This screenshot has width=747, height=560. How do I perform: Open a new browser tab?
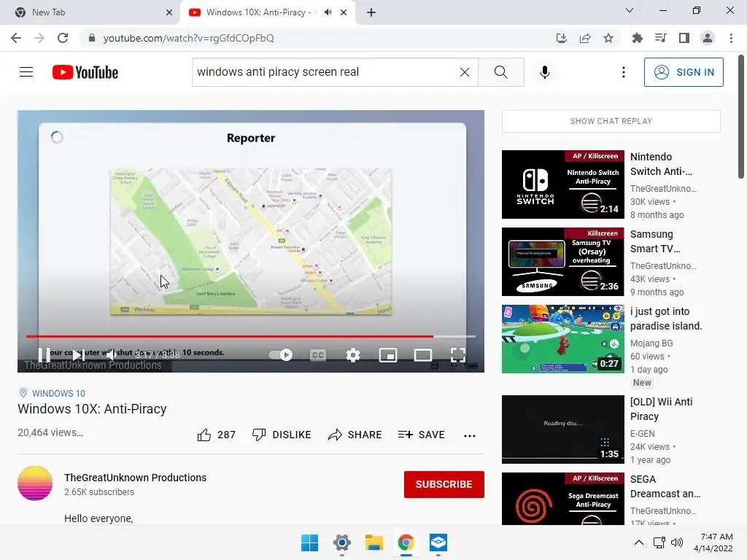tap(371, 12)
